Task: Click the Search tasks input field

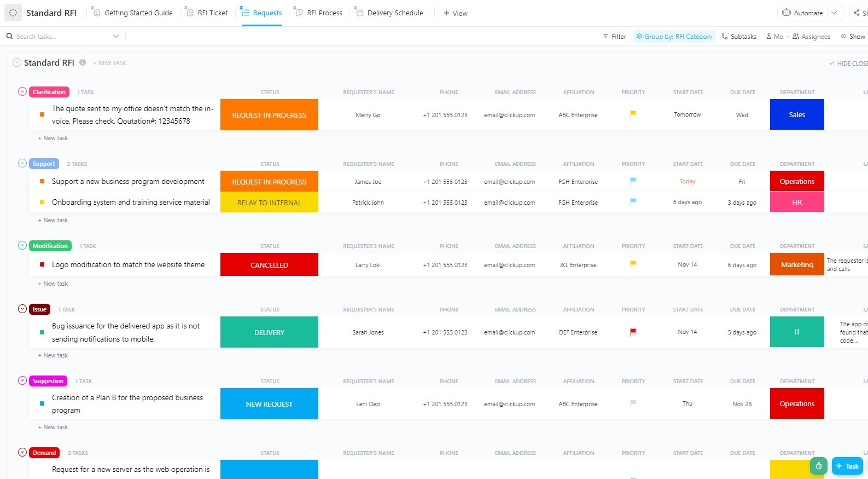Action: [60, 36]
